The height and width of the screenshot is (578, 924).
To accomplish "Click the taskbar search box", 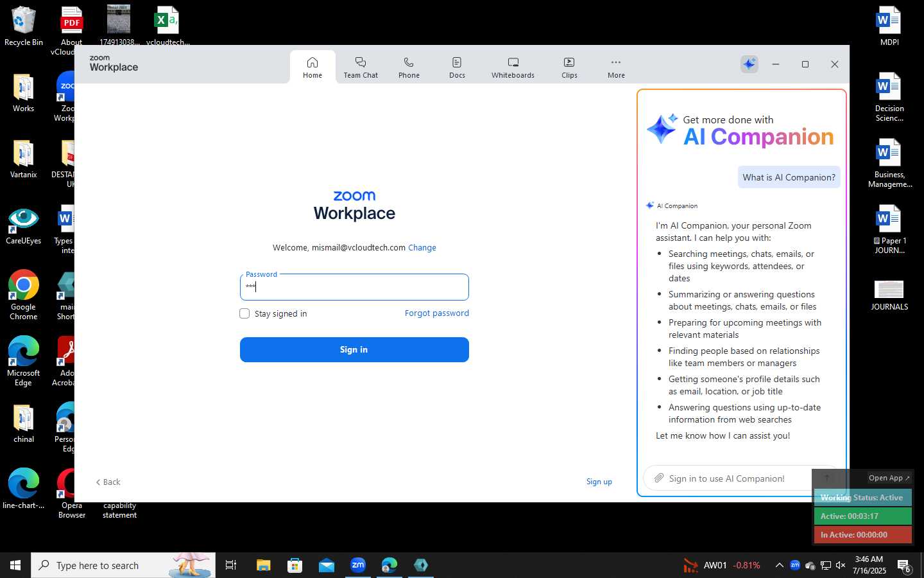I will (123, 565).
